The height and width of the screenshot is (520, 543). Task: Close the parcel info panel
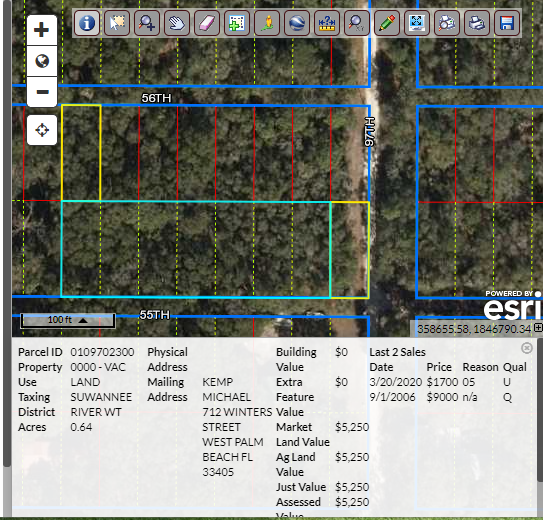(526, 348)
